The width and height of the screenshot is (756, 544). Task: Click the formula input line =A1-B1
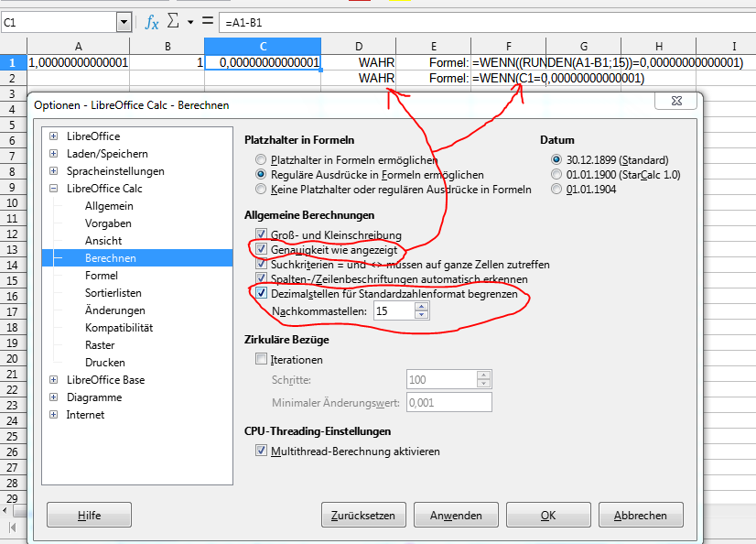487,22
